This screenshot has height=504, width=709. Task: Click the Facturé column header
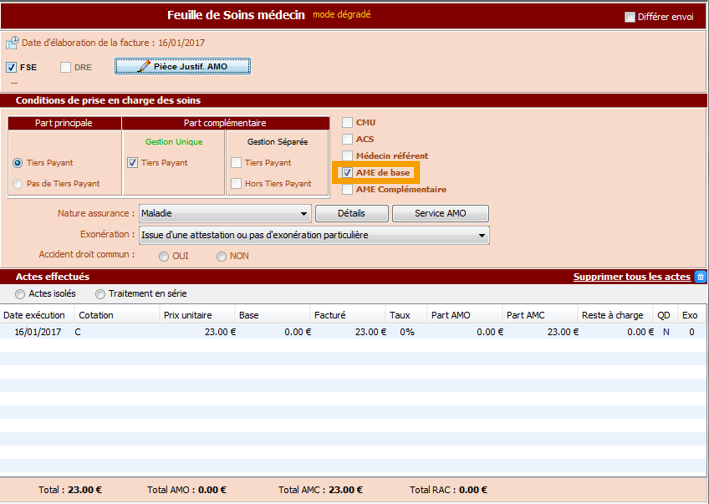(347, 315)
